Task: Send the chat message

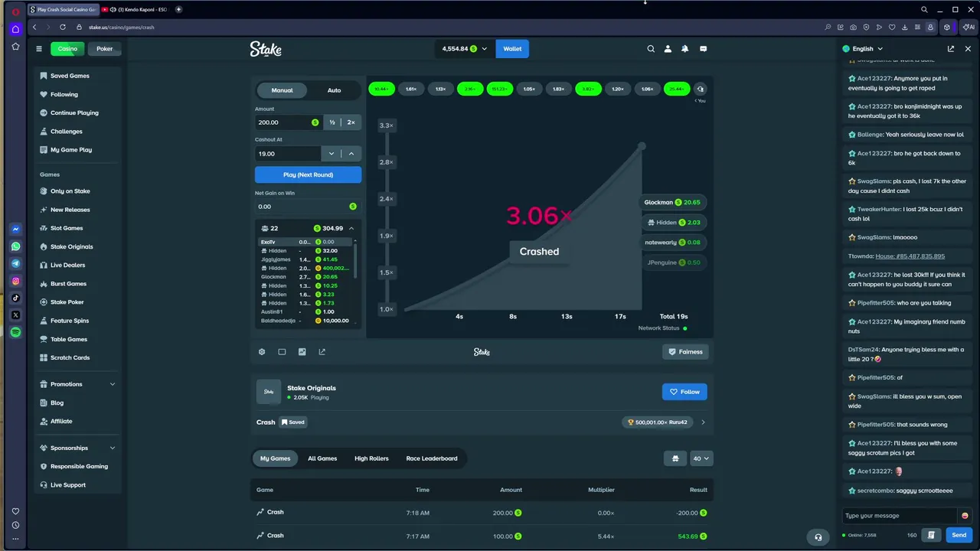Action: coord(959,535)
